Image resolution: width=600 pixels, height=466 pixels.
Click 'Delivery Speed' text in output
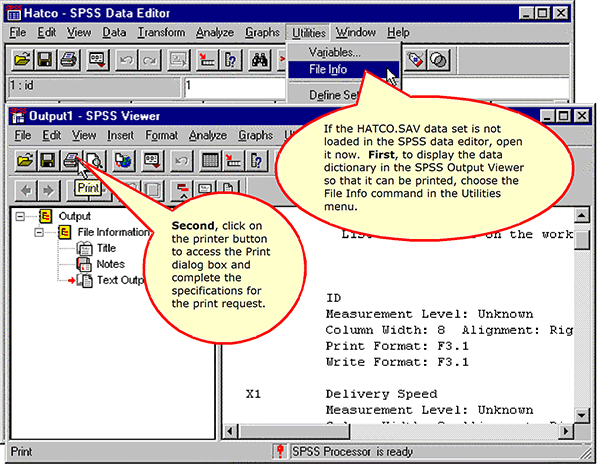(381, 394)
